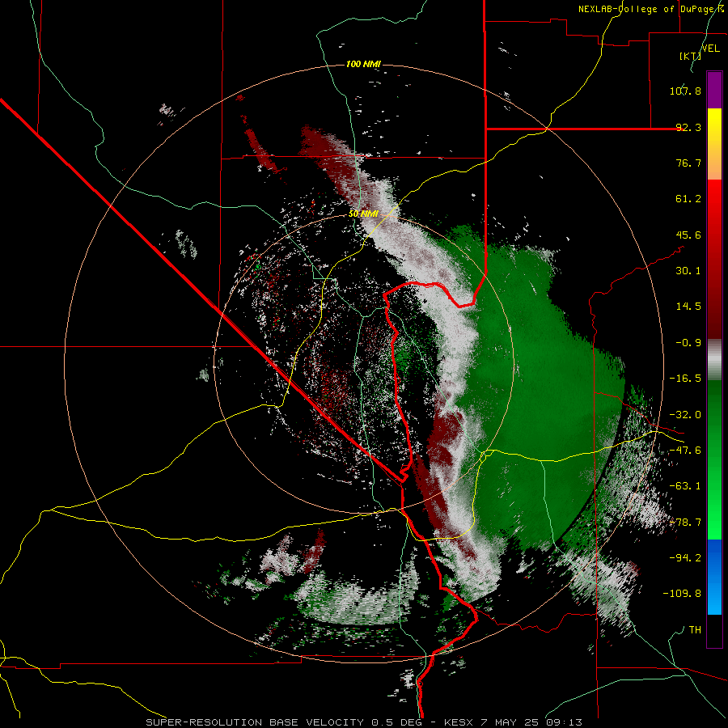Select the -94.2 legend value
The image size is (728, 728).
[x=685, y=558]
